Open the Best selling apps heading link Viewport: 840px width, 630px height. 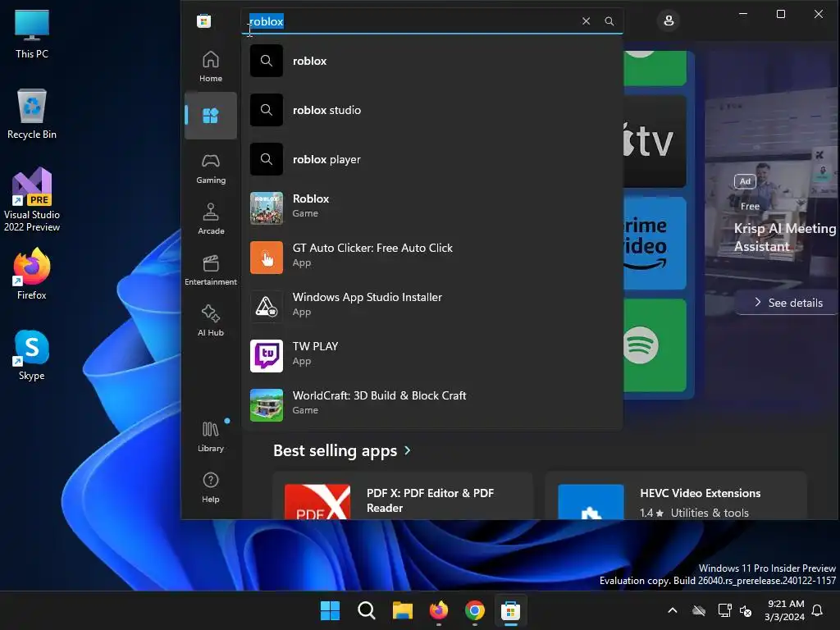coord(335,450)
